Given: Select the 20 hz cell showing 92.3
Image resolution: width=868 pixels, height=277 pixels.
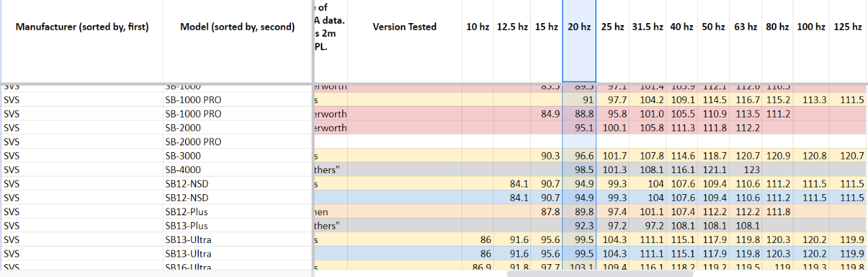Looking at the screenshot, I should pos(579,225).
